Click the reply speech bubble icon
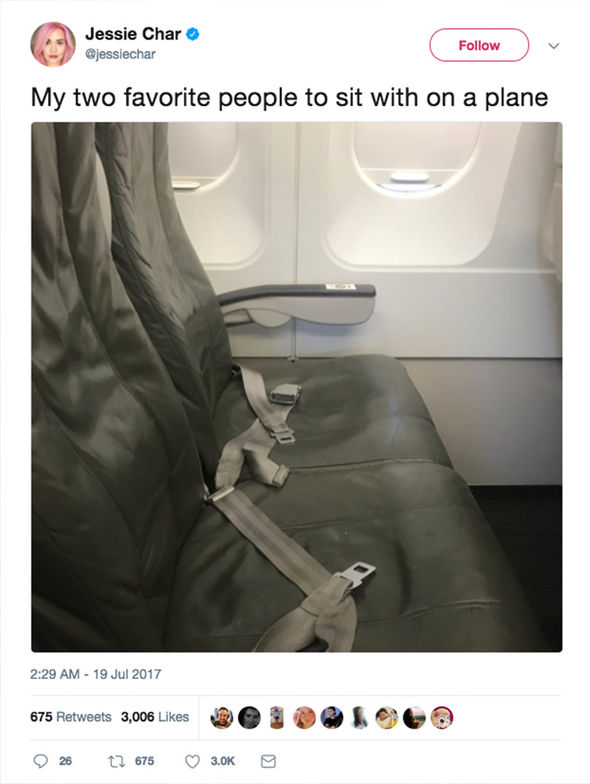This screenshot has height=784, width=590. 40,761
